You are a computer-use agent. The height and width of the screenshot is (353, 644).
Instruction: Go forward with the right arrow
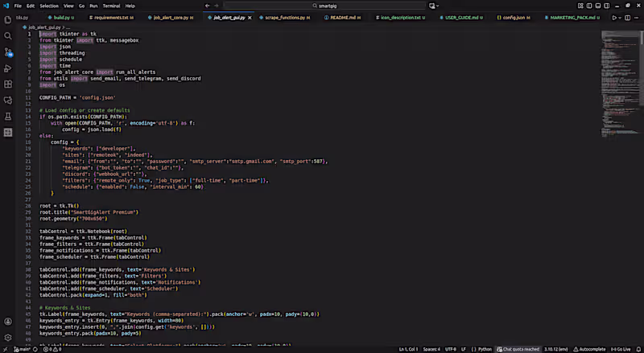point(217,6)
